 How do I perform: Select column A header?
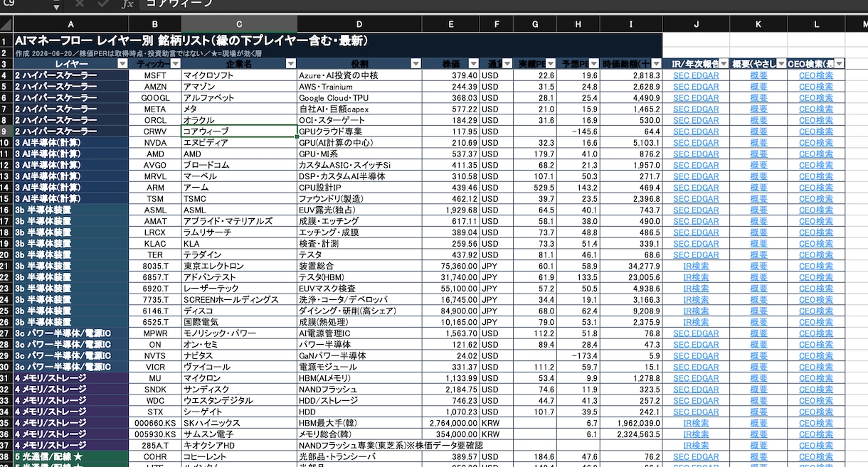70,24
